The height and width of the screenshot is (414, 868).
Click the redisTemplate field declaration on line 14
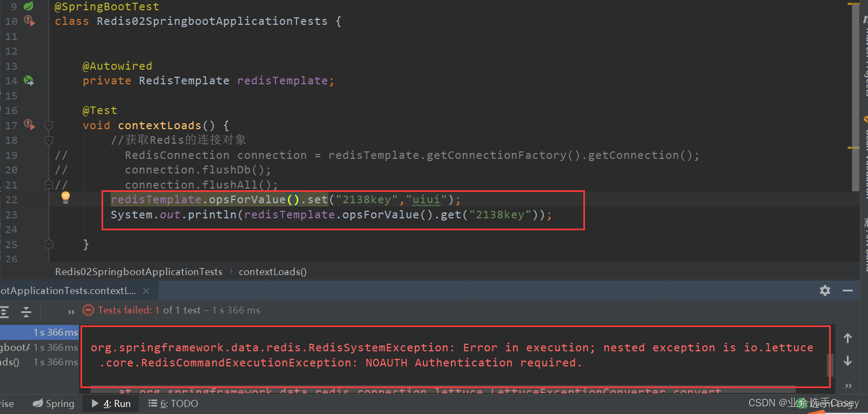point(282,81)
